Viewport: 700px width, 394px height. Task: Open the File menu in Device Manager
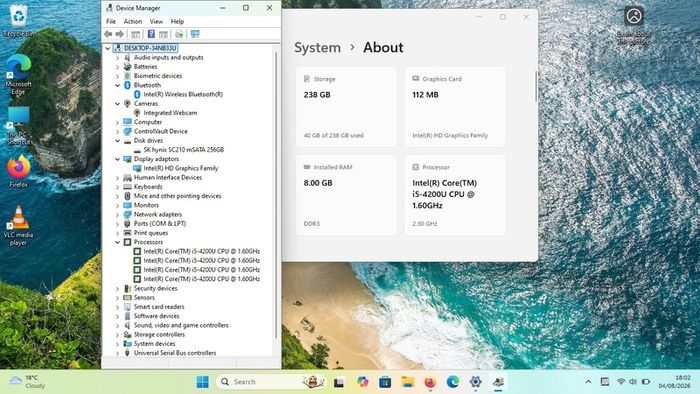(111, 21)
